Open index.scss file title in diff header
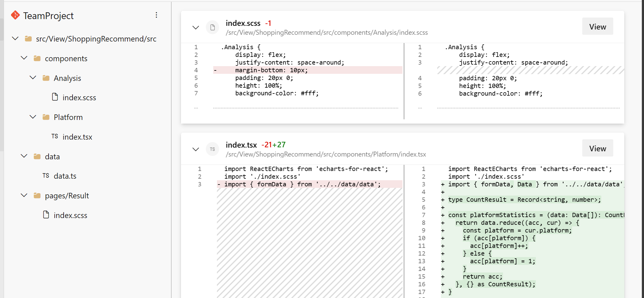 tap(243, 23)
